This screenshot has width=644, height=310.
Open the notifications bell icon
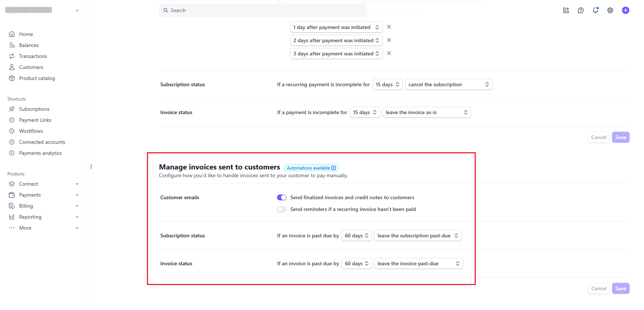[596, 10]
